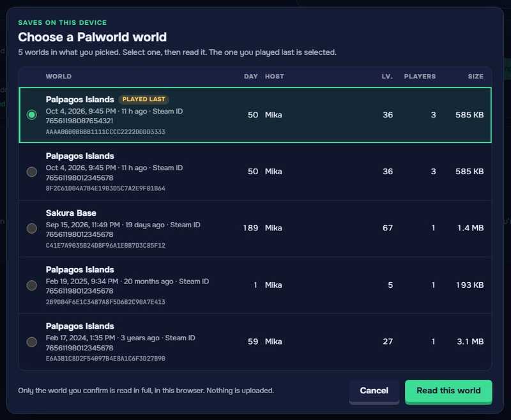511x420 pixels.
Task: Click level 67 in Sakura Base row
Action: pyautogui.click(x=388, y=228)
